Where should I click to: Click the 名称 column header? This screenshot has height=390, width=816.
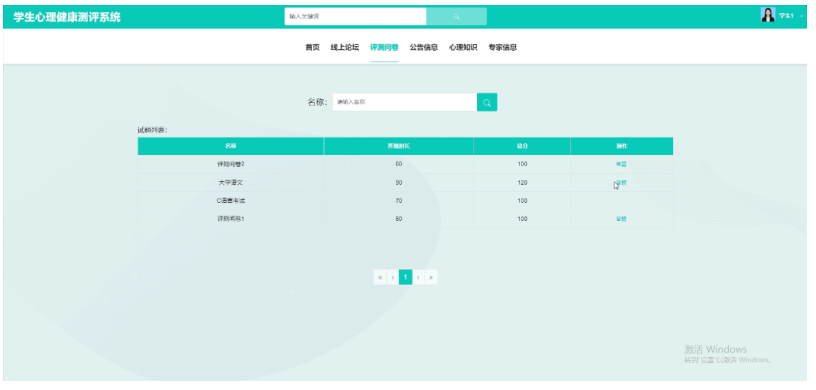tap(231, 146)
